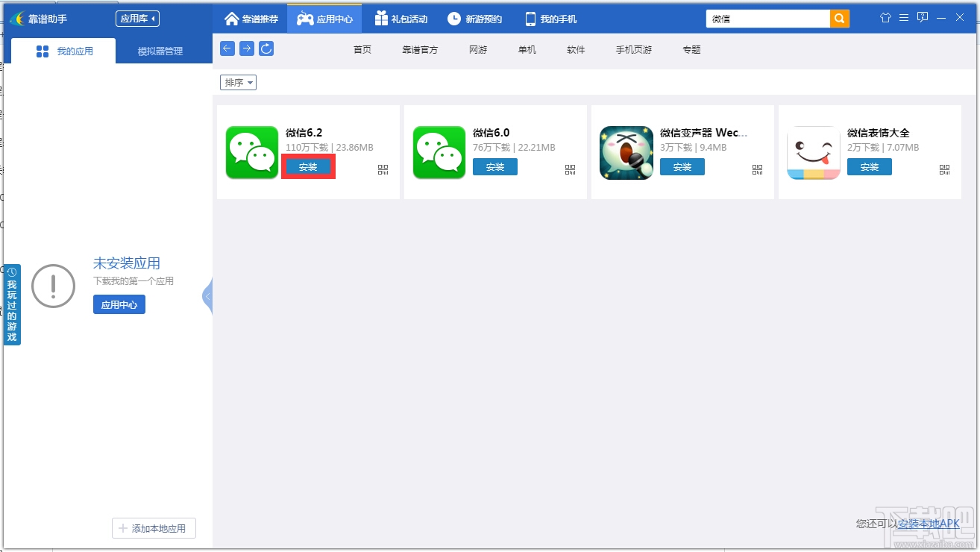Select the 软件 category tab

click(576, 49)
